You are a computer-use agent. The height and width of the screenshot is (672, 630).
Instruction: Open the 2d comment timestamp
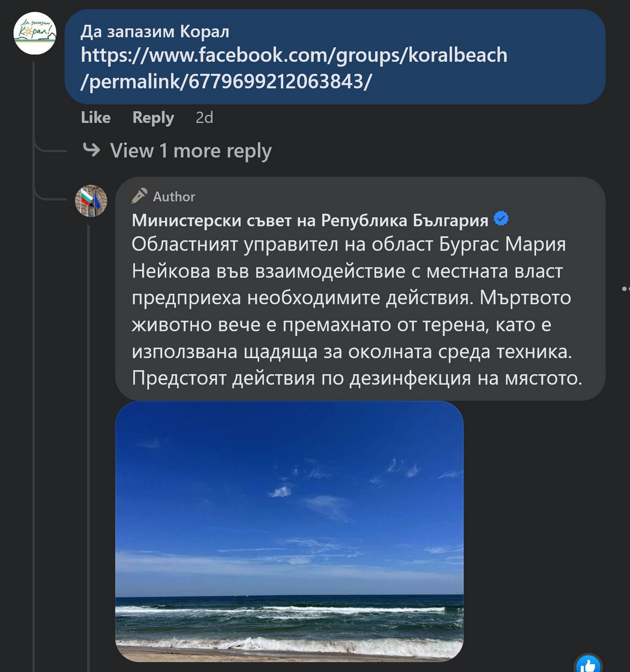click(x=204, y=118)
